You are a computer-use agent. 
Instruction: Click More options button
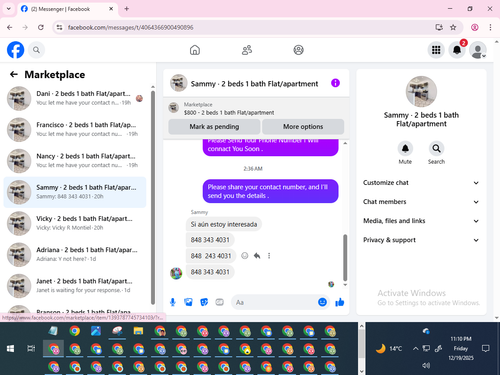303,127
